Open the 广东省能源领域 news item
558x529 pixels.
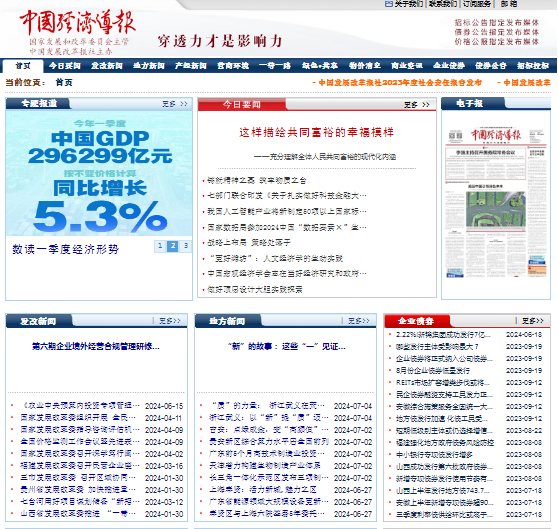tap(269, 502)
